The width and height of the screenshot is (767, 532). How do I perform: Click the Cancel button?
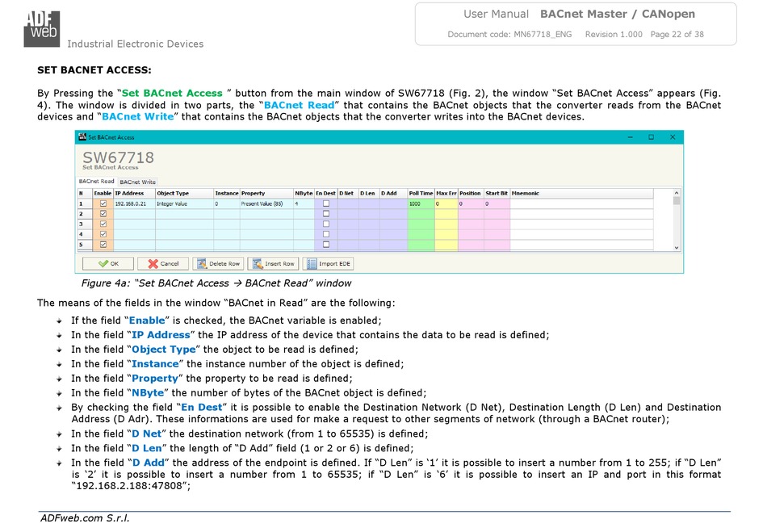pos(163,263)
